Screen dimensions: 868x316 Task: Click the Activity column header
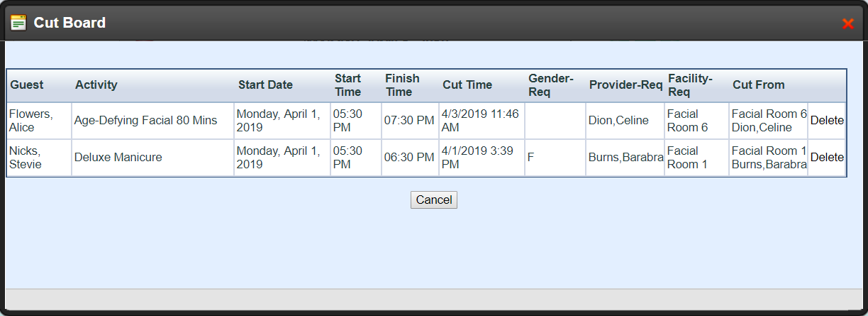[x=96, y=85]
